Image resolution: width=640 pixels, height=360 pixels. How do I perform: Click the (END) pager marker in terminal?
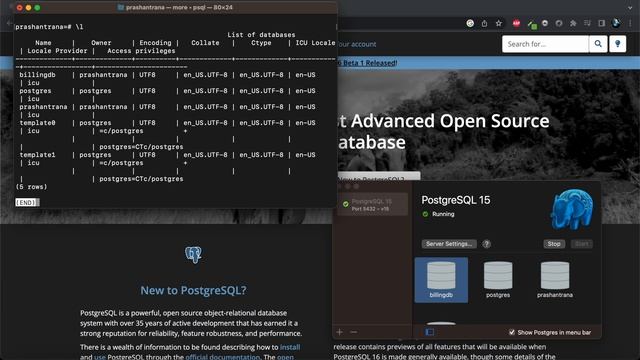click(27, 202)
